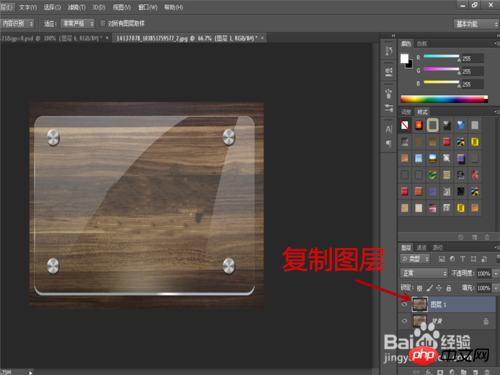Open the History panel icon in the dock
Viewport: 500px width, 375px height.
(x=389, y=51)
